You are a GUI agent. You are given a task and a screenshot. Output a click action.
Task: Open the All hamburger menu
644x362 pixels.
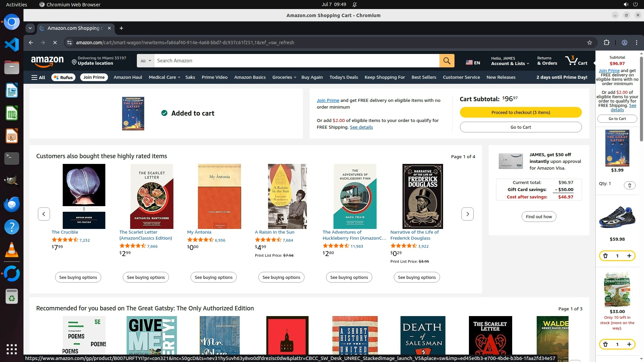point(38,77)
